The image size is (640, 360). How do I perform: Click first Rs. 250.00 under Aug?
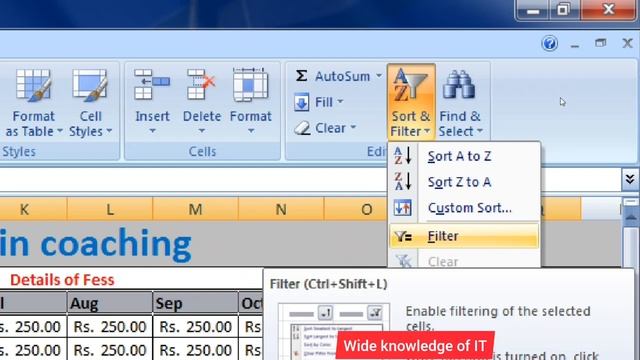(109, 327)
